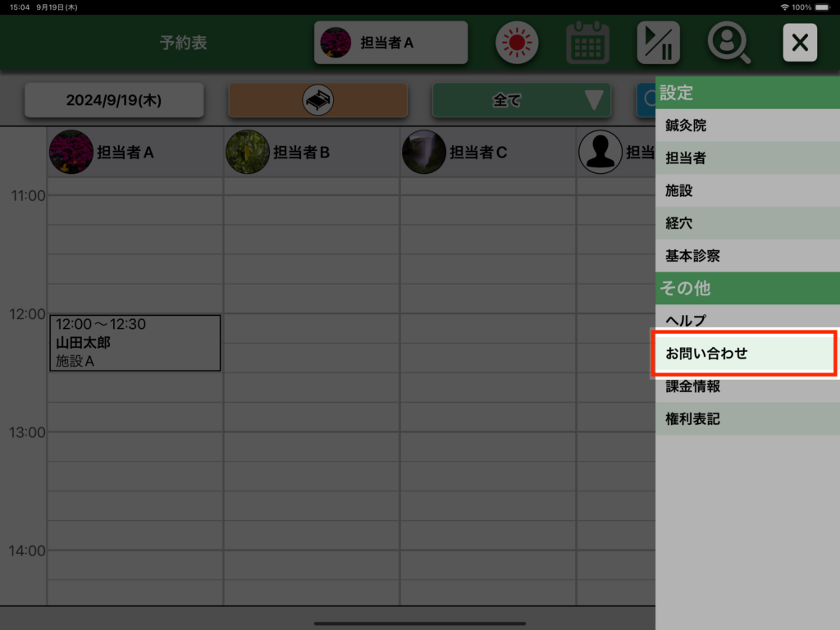Choose 経穴 from the side menu
Screen dimensions: 840x630
(747, 223)
